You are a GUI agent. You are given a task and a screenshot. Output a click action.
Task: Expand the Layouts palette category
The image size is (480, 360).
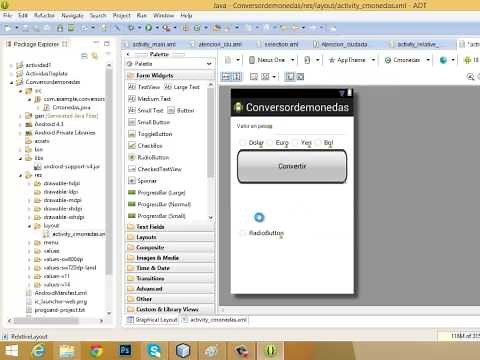coord(170,237)
